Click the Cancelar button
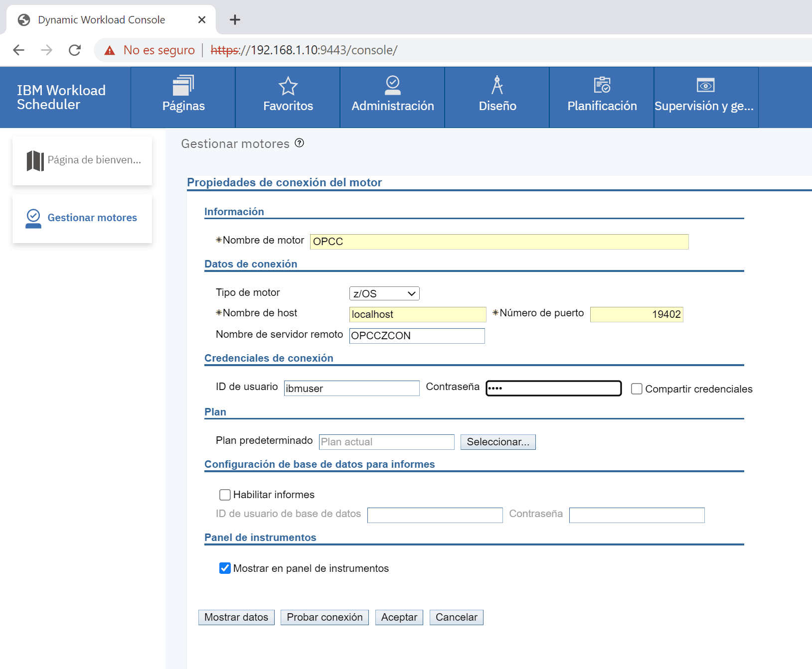Image resolution: width=812 pixels, height=669 pixels. pyautogui.click(x=457, y=617)
